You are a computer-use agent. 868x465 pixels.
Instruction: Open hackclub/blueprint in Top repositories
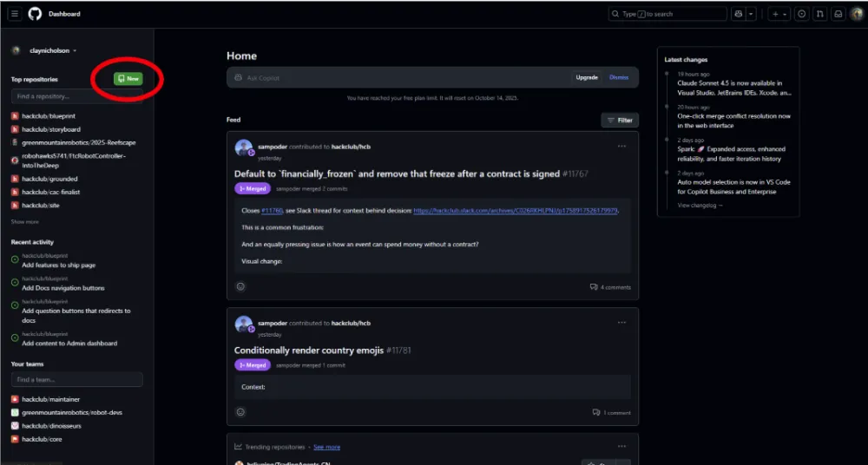[x=49, y=115]
